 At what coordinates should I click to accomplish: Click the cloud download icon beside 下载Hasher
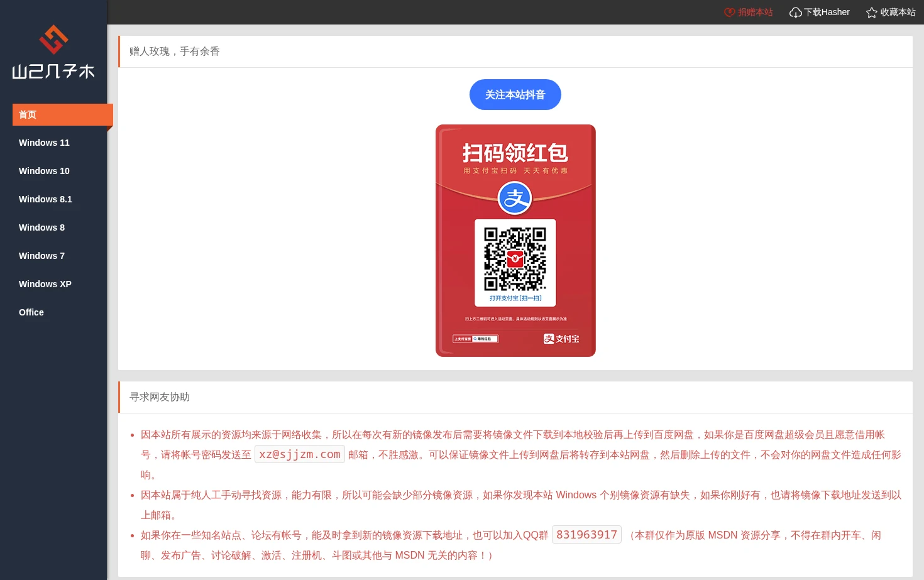[796, 13]
